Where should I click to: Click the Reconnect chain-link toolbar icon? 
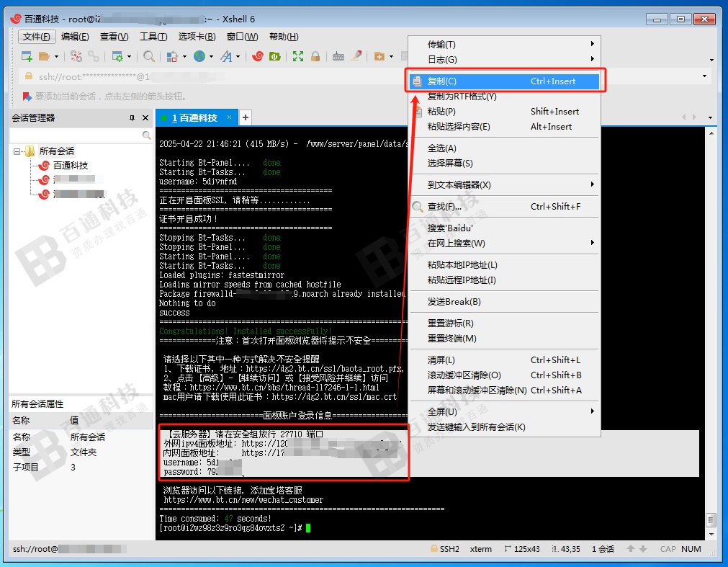click(94, 56)
